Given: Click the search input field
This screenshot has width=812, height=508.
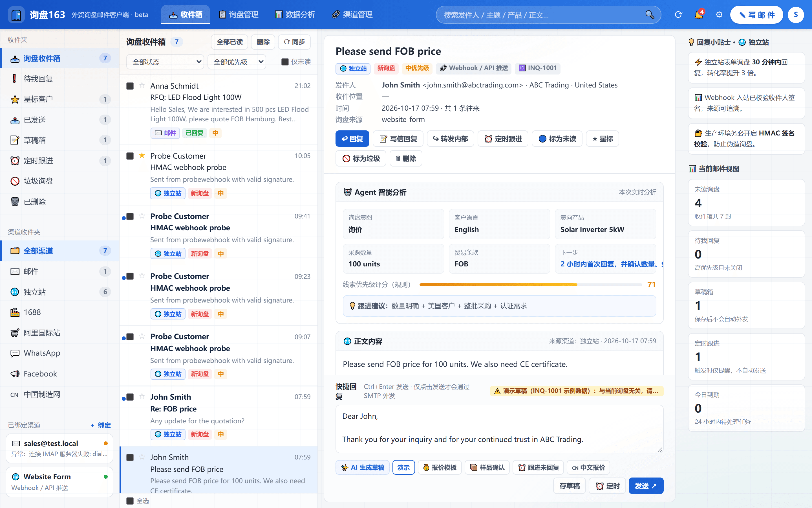Looking at the screenshot, I should tap(548, 15).
